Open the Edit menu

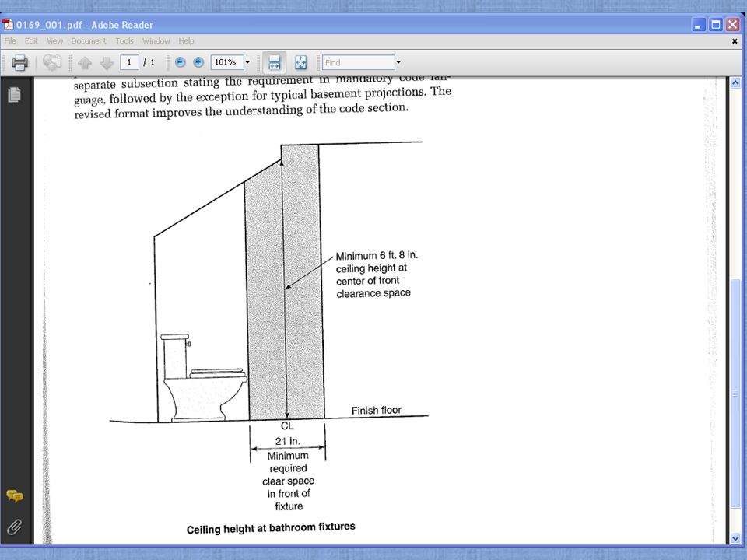31,41
